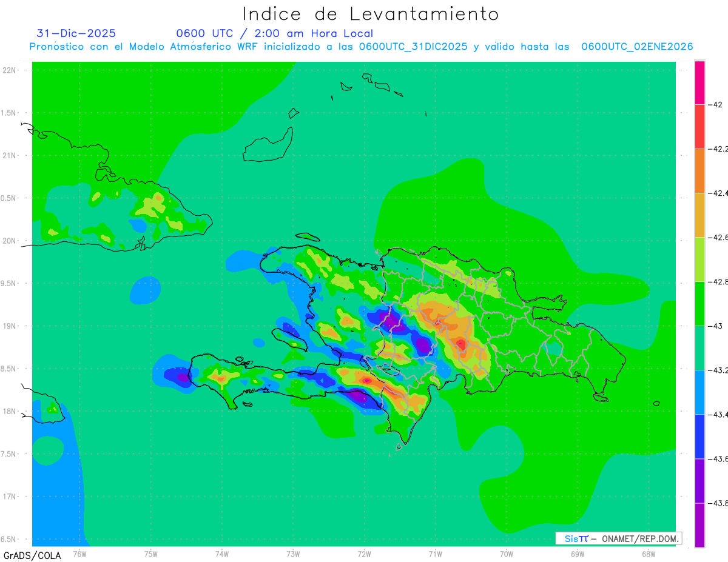Click the 71W longitude label
Image resolution: width=728 pixels, height=562 pixels.
pos(435,554)
